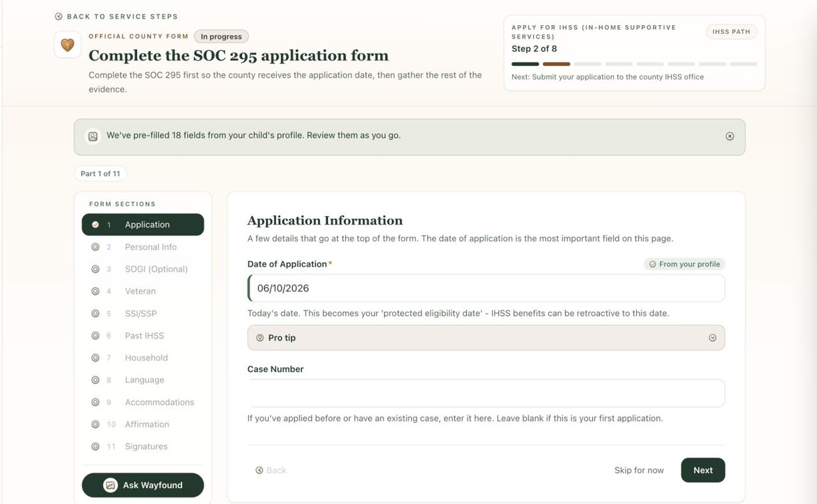The image size is (817, 504).
Task: Click the Date of Application field
Action: (486, 289)
